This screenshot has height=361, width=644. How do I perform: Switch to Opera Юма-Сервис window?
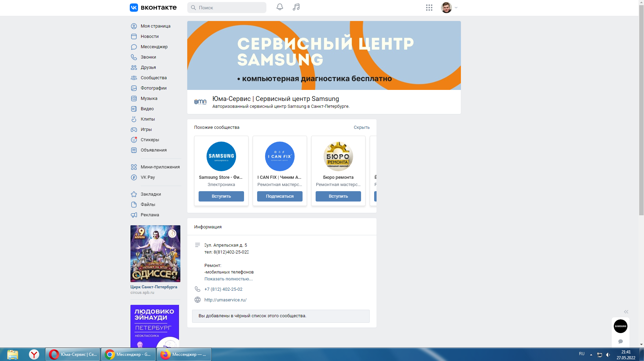coord(73,354)
